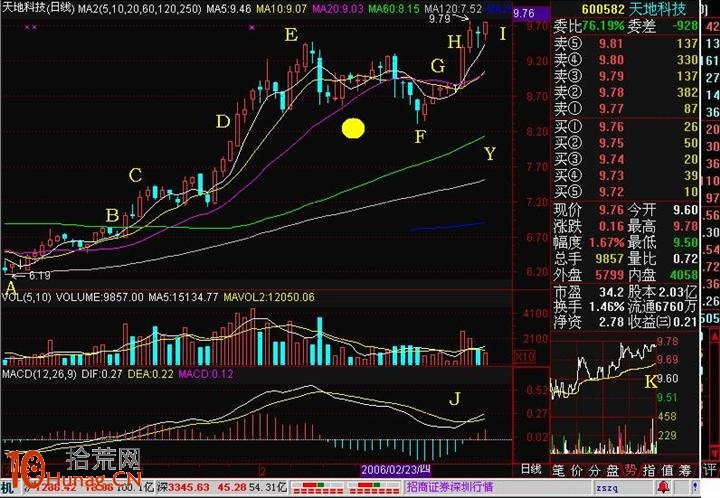Image resolution: width=720 pixels, height=498 pixels.
Task: Click stock code 600582
Action: click(x=603, y=10)
